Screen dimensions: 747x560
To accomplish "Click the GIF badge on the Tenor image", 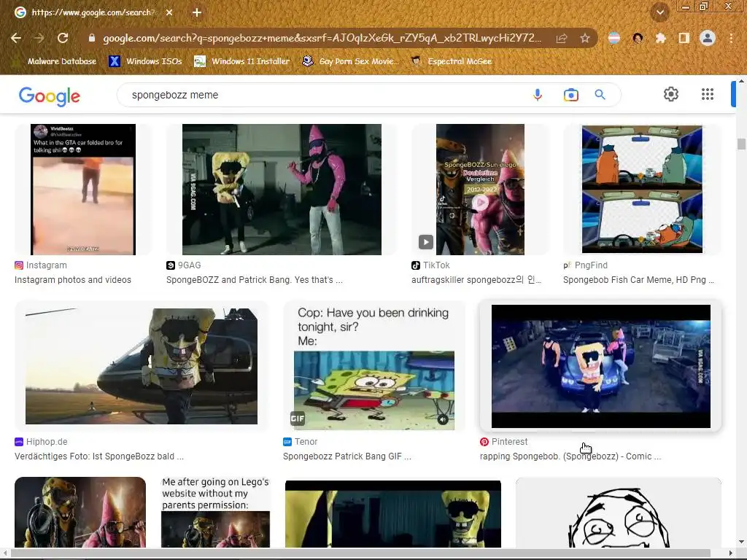I will pos(298,419).
